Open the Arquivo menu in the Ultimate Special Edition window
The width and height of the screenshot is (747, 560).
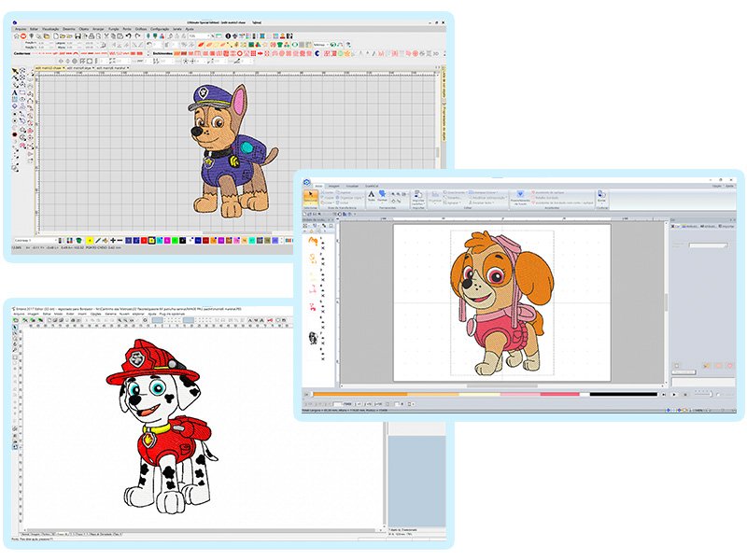21,29
